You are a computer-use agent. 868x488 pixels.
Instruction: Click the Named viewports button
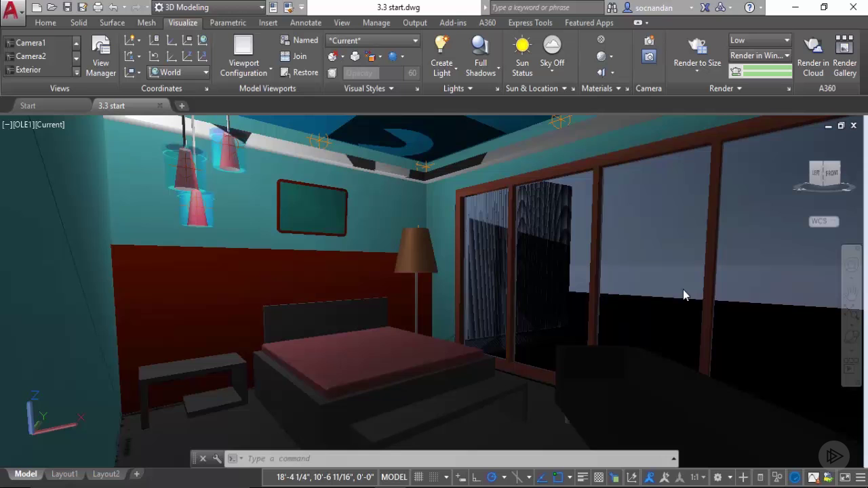tap(299, 41)
